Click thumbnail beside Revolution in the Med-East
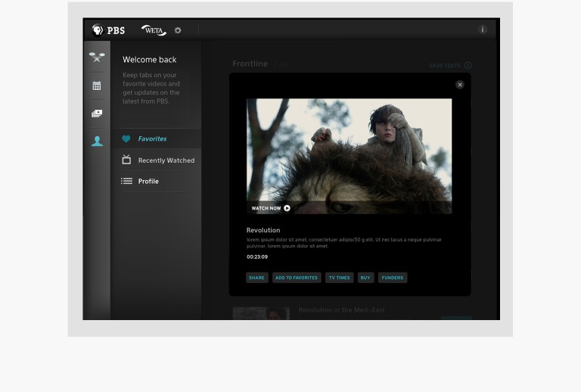Screen dimensions: 581x392 click(x=261, y=313)
